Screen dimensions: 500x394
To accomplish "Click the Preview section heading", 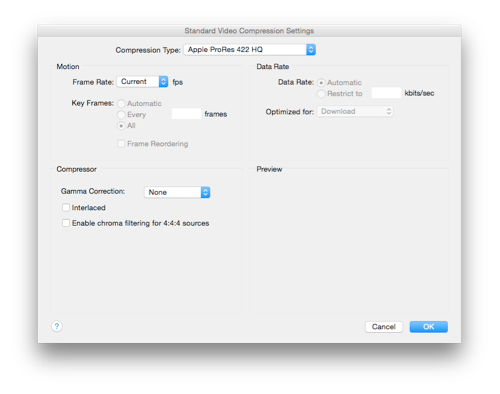I will click(269, 169).
